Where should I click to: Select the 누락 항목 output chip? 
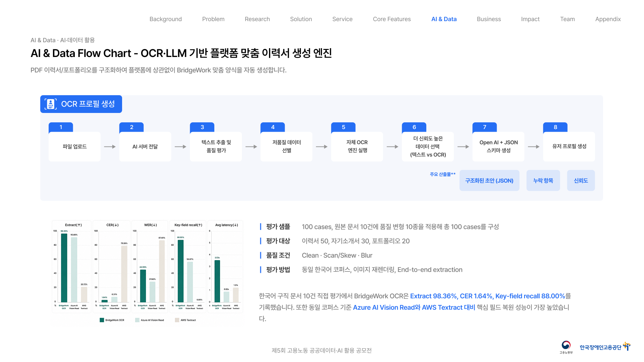[543, 180]
